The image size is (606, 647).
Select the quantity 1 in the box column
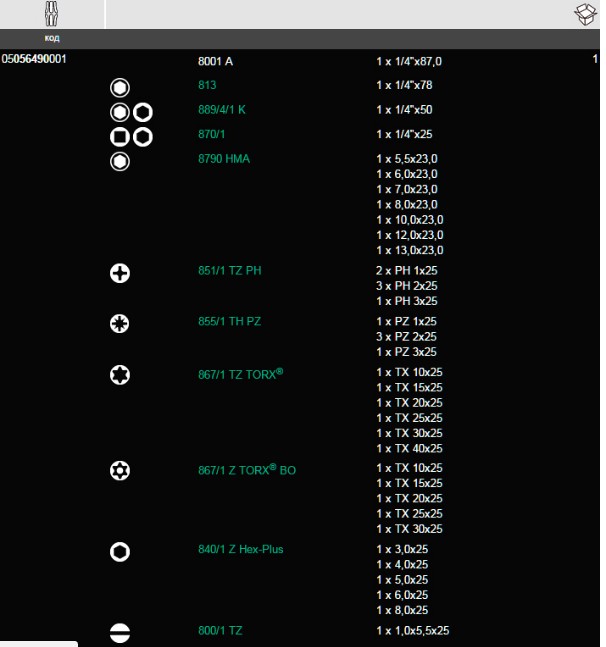click(x=595, y=59)
